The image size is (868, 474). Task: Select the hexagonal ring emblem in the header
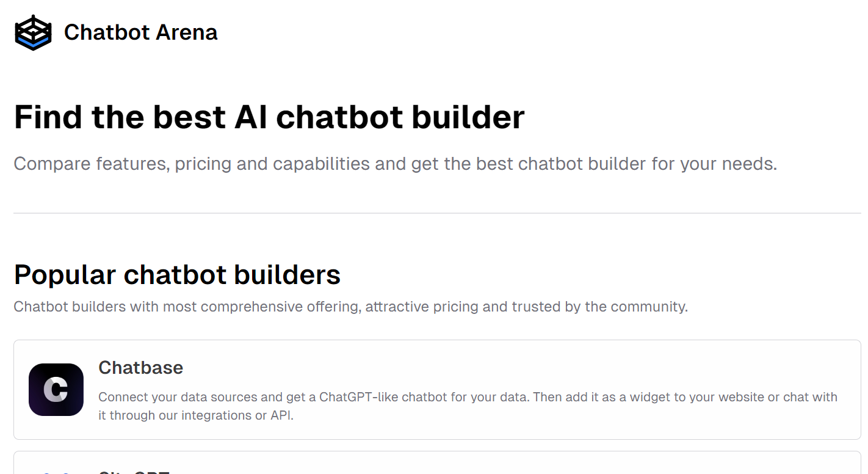point(33,32)
